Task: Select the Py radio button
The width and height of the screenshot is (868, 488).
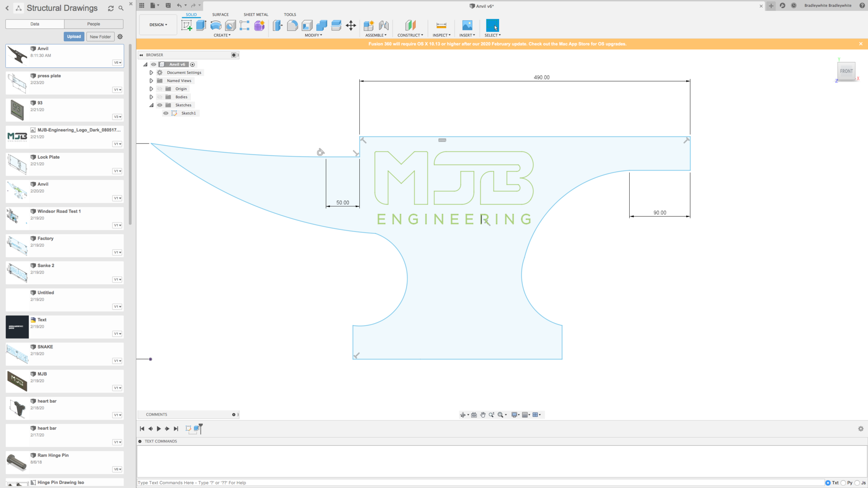Action: pyautogui.click(x=843, y=483)
